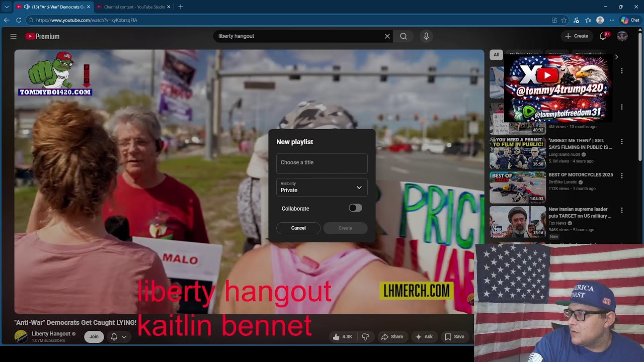Focus the Choose a title field
This screenshot has height=362, width=644.
(322, 163)
